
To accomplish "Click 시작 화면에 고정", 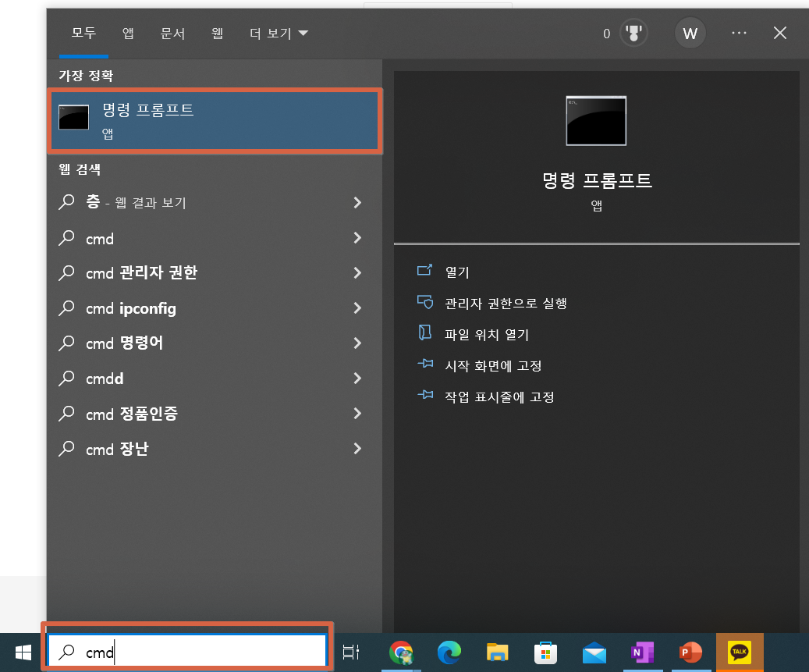I will click(x=493, y=366).
